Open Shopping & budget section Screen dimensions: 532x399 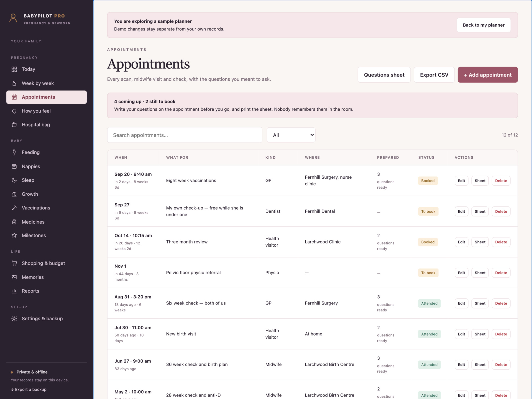pyautogui.click(x=47, y=263)
